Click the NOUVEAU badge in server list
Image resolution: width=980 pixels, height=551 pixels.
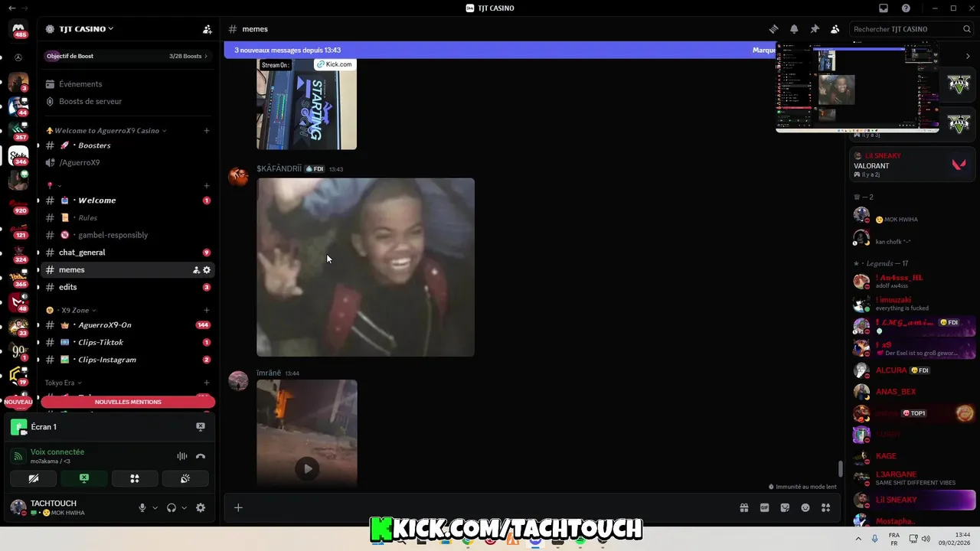tap(18, 402)
